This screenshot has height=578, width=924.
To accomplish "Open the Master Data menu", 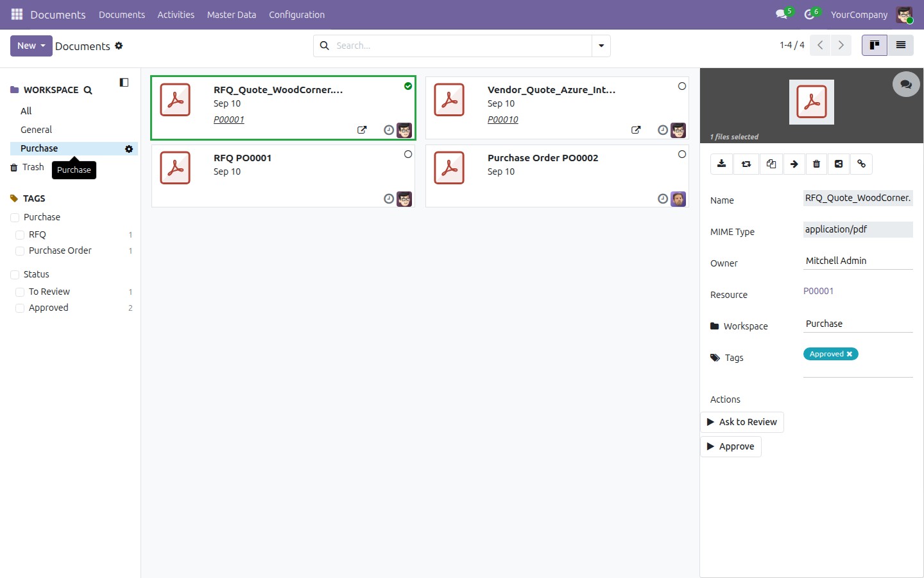I will [x=232, y=15].
